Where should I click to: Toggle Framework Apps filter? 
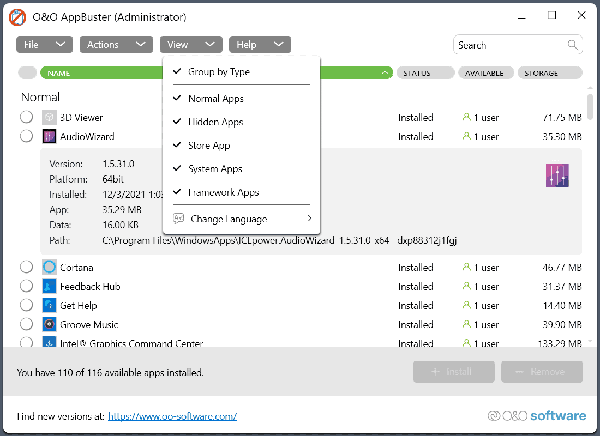click(x=241, y=192)
